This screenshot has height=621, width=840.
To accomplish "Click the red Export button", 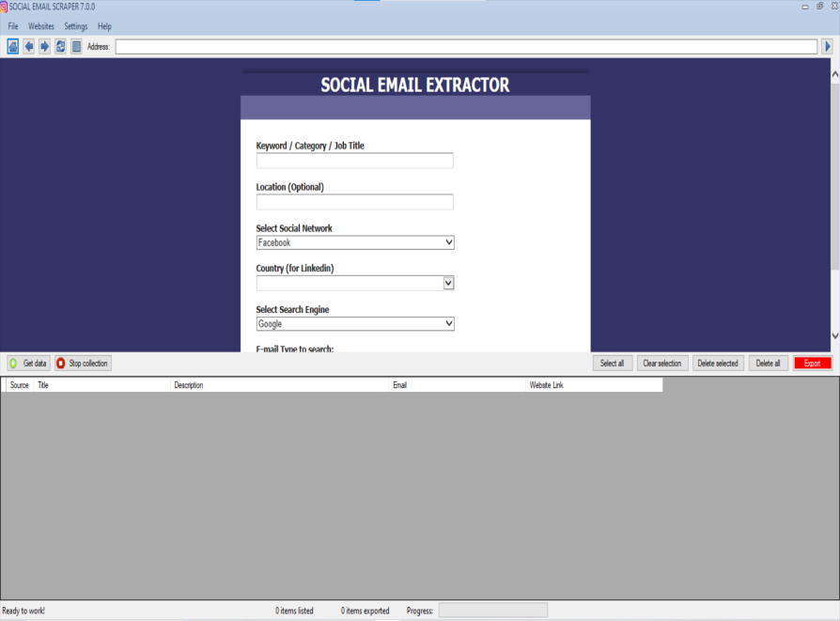I will pos(812,364).
